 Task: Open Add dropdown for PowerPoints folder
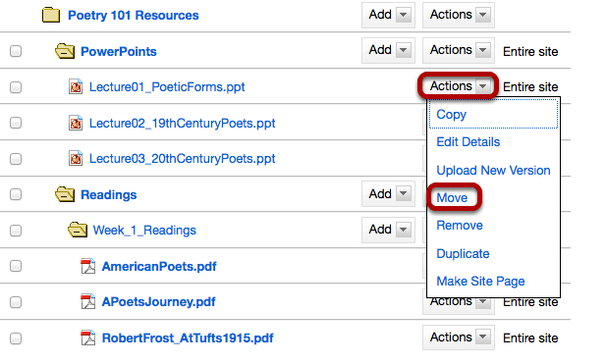point(388,50)
